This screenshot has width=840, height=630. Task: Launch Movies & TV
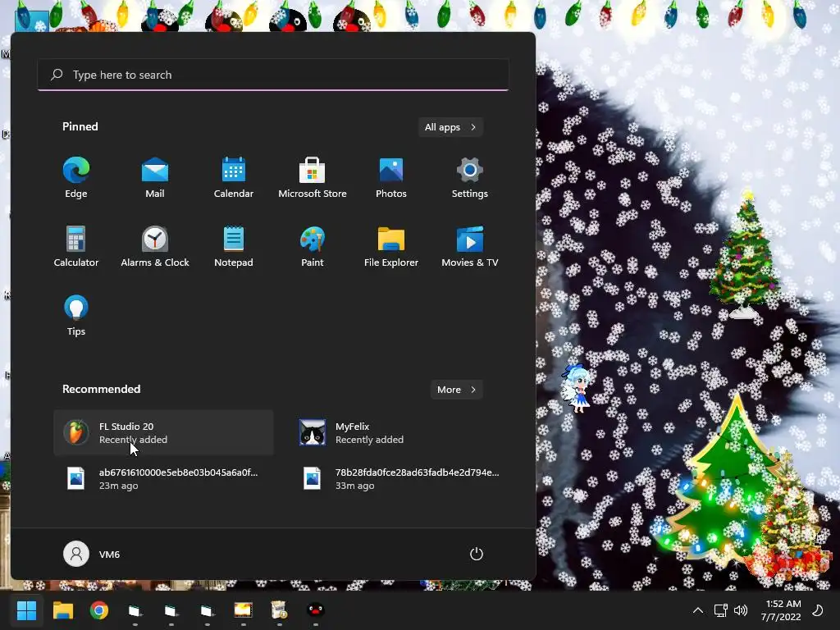click(470, 246)
